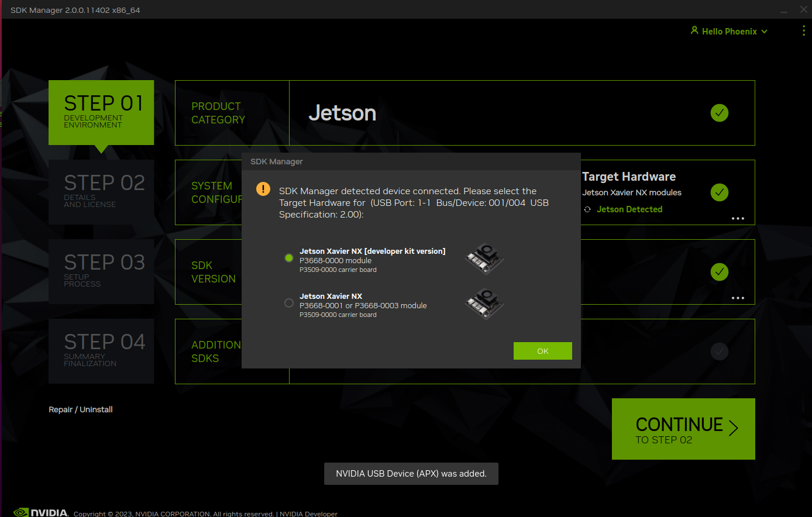Screen dimensions: 812x517
Task: Click the Jetson Detected status text
Action: click(x=629, y=209)
